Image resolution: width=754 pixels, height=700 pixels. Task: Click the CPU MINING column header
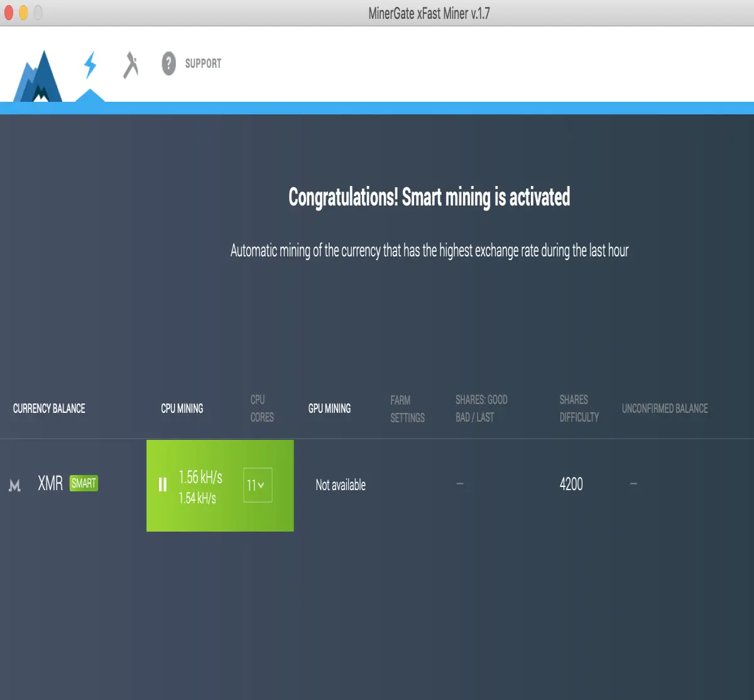pyautogui.click(x=182, y=408)
